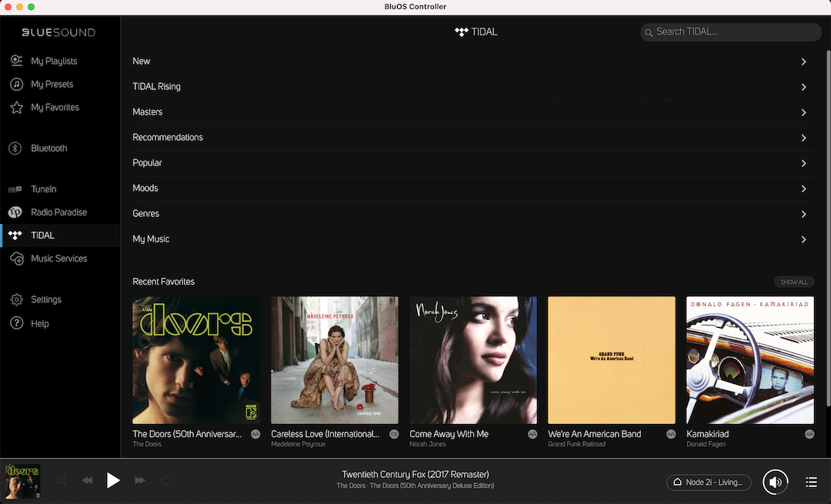Select the Radio Paradise icon
831x504 pixels.
coord(15,212)
